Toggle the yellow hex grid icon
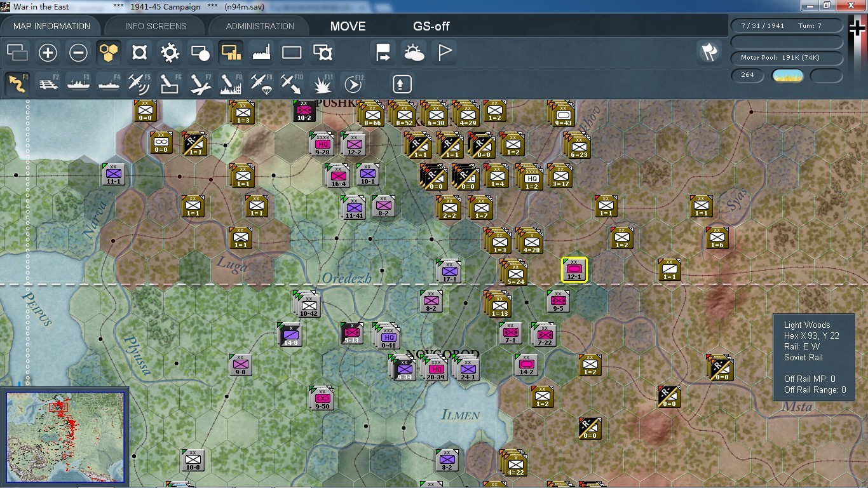 coord(109,53)
